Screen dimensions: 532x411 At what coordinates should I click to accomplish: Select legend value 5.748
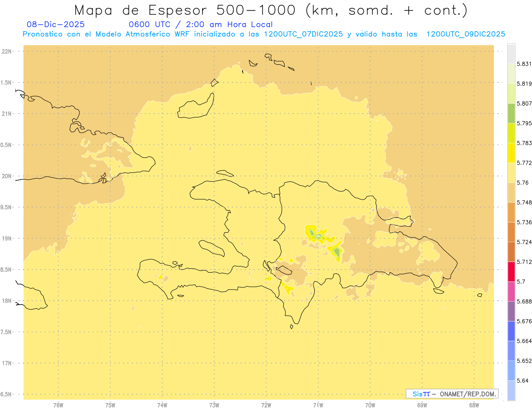524,202
